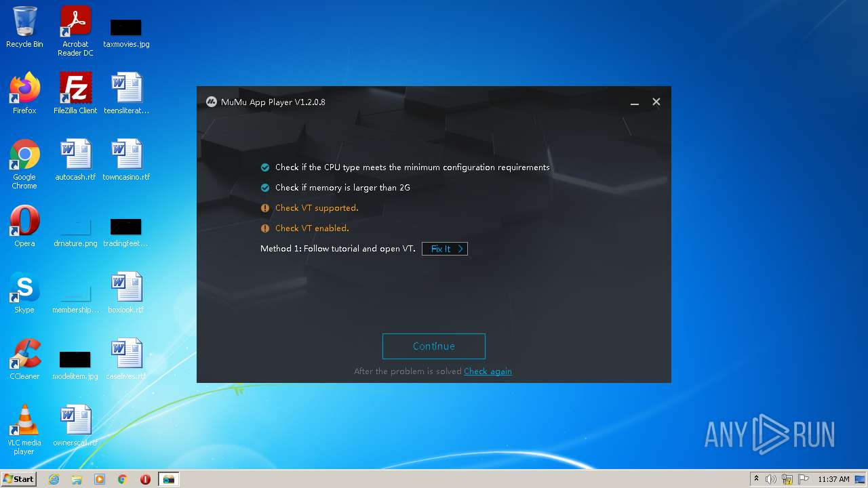868x488 pixels.
Task: Click the memory check status icon
Action: (x=265, y=188)
